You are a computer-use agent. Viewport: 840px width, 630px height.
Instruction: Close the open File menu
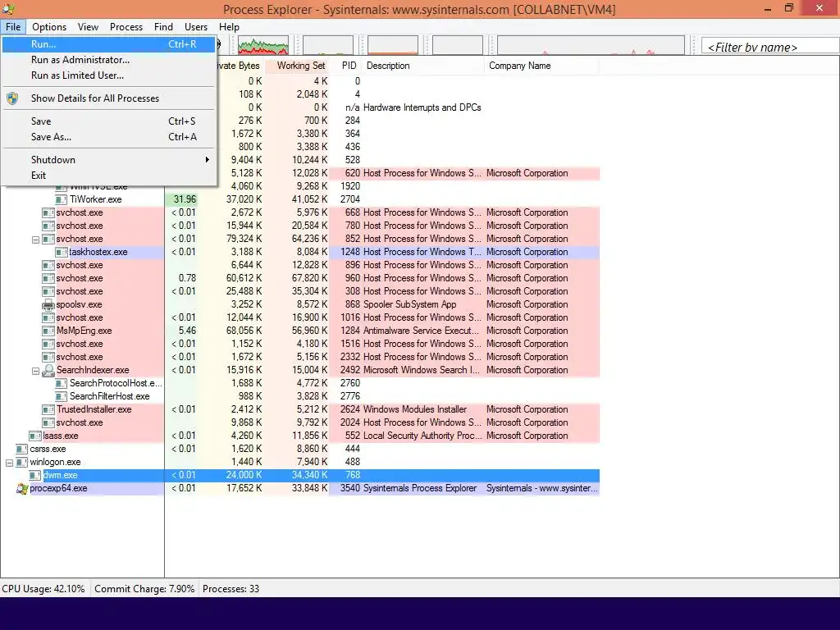coord(13,27)
